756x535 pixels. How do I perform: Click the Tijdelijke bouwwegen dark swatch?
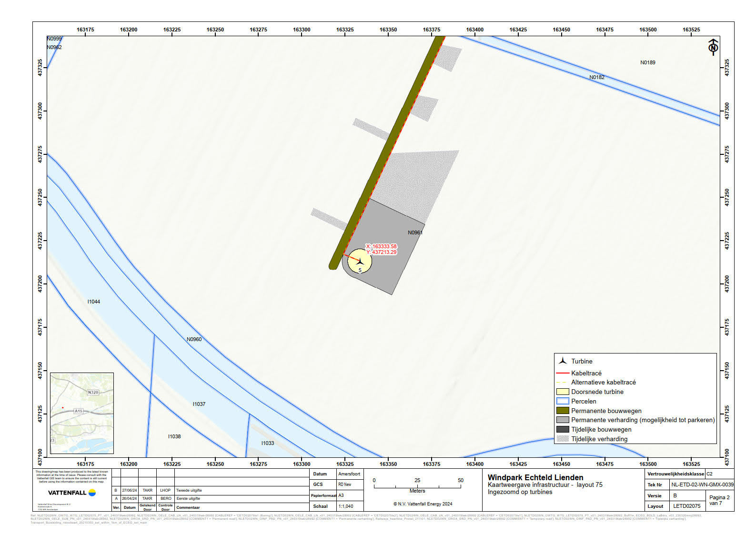[563, 429]
